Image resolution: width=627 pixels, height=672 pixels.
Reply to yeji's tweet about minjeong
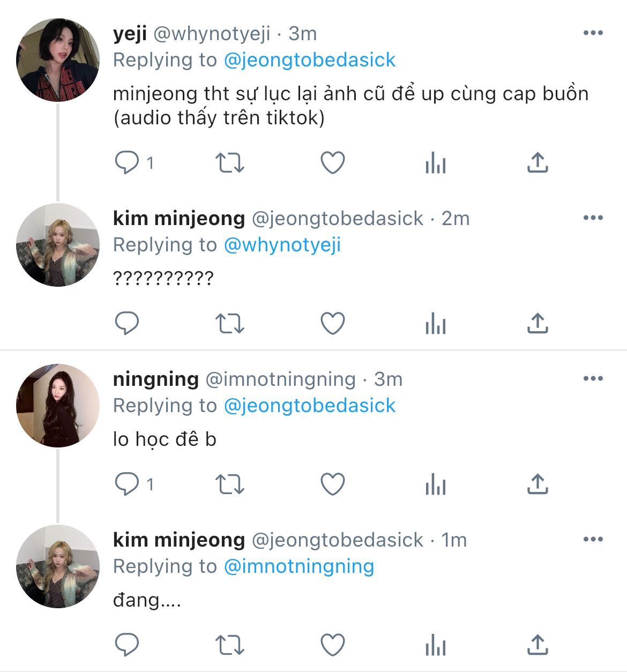(x=127, y=162)
